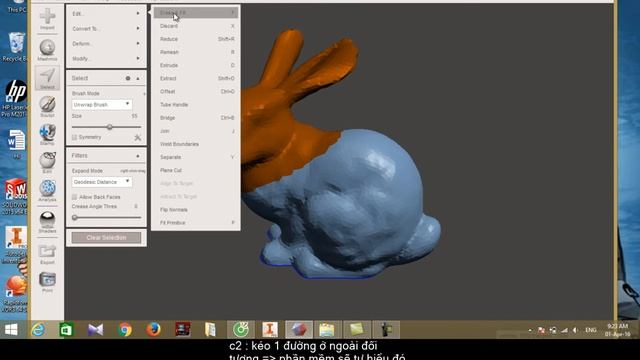The image size is (640, 360).
Task: Open the Stamp tool
Action: 47,134
